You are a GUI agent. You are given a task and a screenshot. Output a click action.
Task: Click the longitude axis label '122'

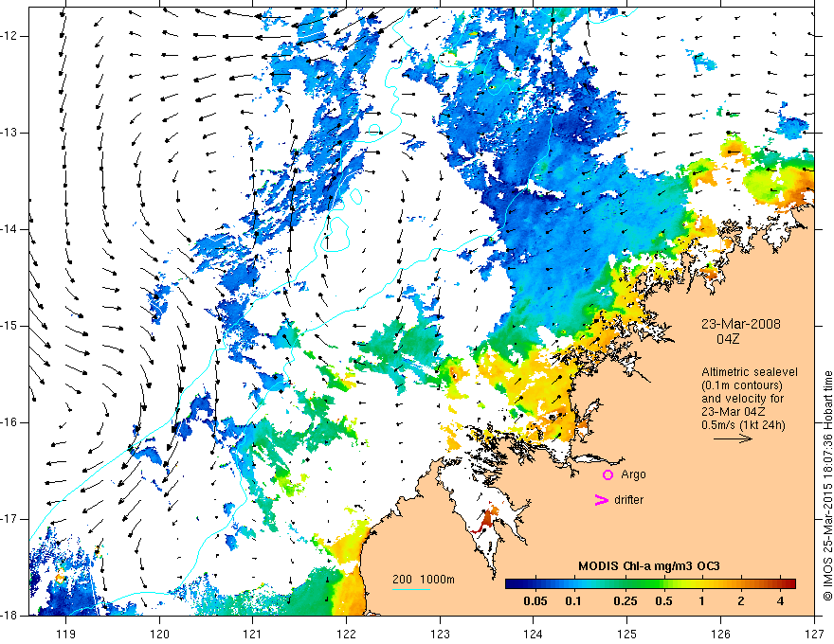pyautogui.click(x=346, y=634)
